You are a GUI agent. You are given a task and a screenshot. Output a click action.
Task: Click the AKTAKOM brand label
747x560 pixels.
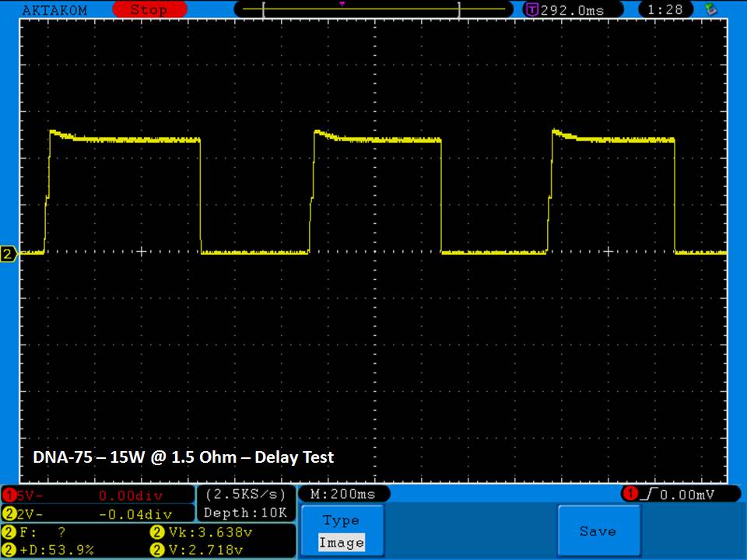pos(54,10)
